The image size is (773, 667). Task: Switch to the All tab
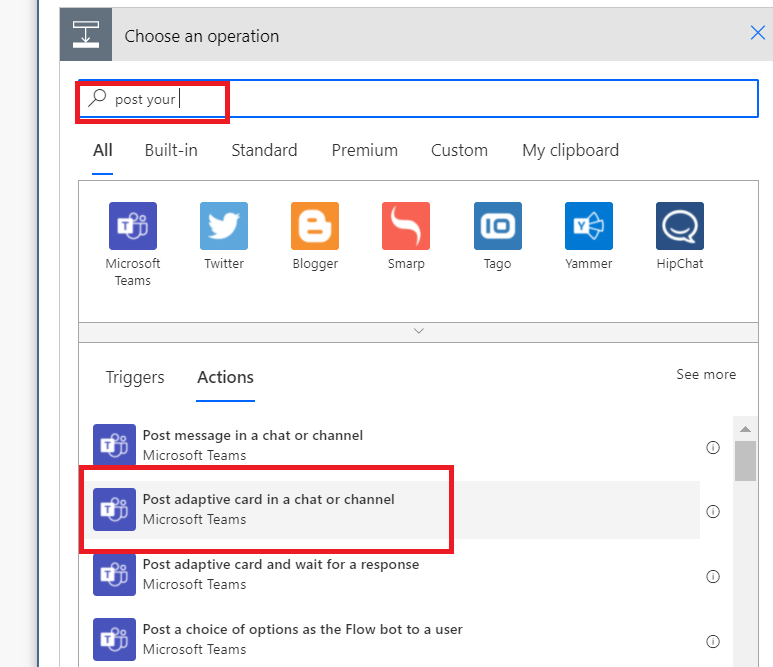[x=103, y=150]
